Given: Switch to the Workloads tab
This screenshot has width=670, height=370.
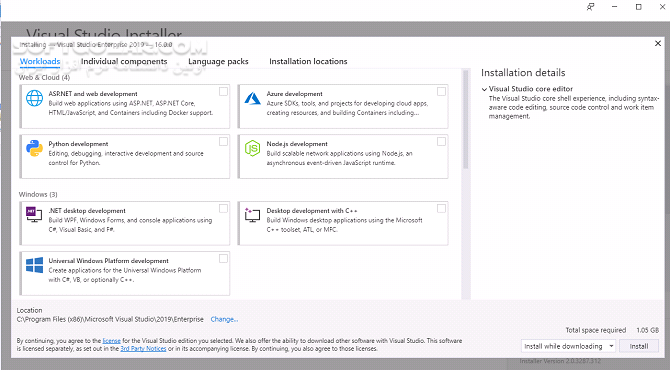Looking at the screenshot, I should click(40, 62).
